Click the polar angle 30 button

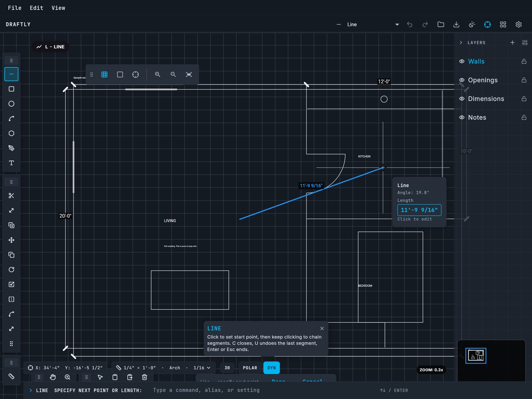pyautogui.click(x=227, y=368)
